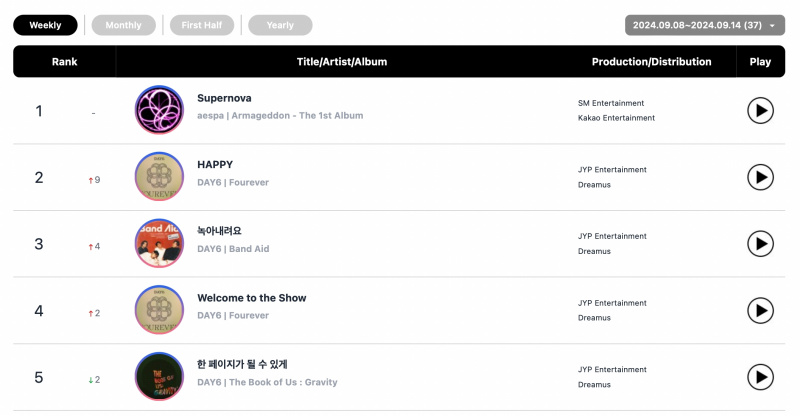
Task: Click the Production/Distribution column header
Action: click(652, 62)
